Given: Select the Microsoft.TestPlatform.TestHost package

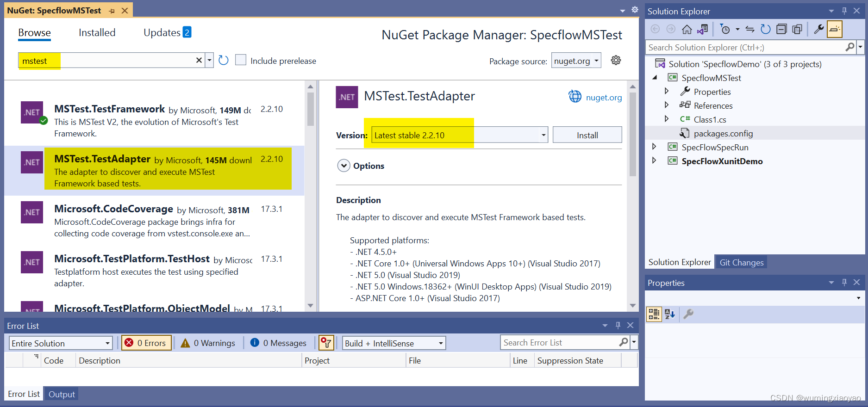Looking at the screenshot, I should [x=155, y=271].
